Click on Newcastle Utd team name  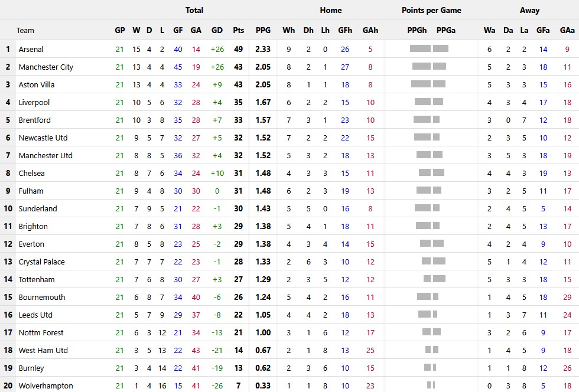pyautogui.click(x=43, y=138)
